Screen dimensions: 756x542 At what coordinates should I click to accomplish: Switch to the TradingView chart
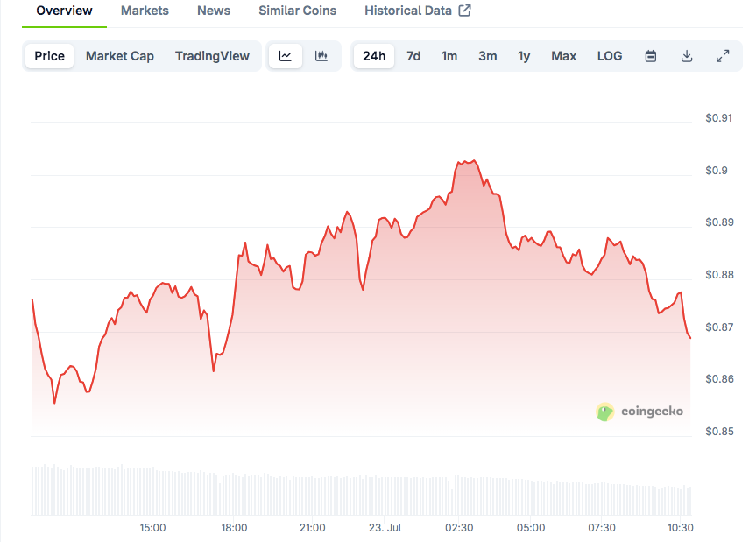coord(212,56)
